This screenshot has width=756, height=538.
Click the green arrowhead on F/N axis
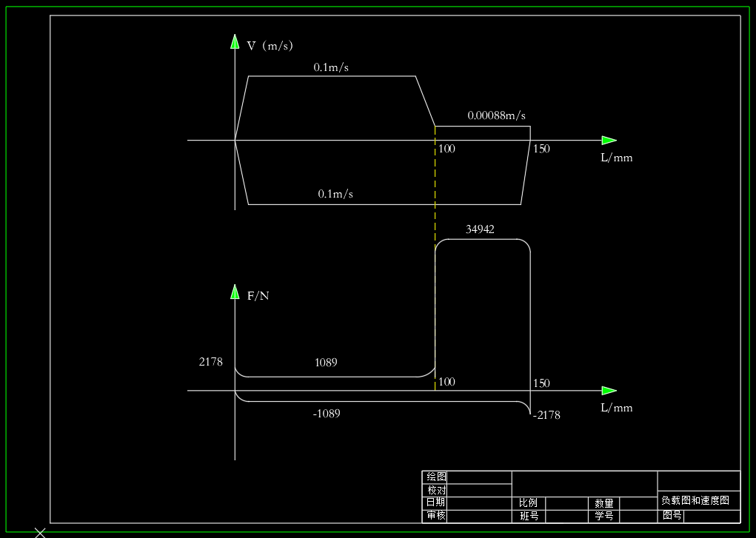coord(235,292)
